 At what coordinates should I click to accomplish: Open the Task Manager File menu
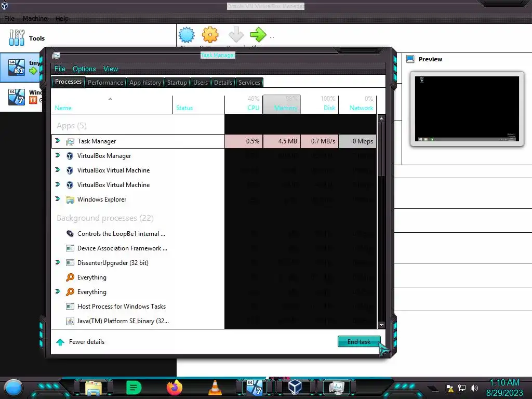(x=60, y=69)
